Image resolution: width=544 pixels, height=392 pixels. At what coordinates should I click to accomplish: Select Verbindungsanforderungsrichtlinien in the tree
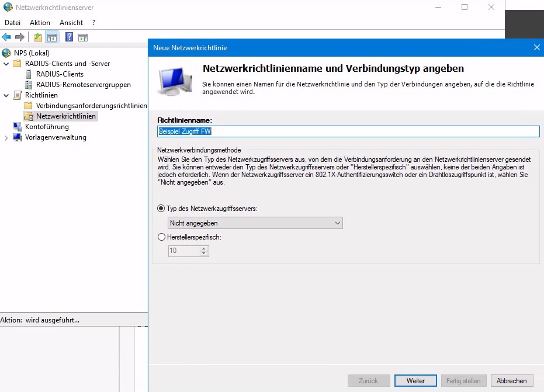(x=91, y=106)
